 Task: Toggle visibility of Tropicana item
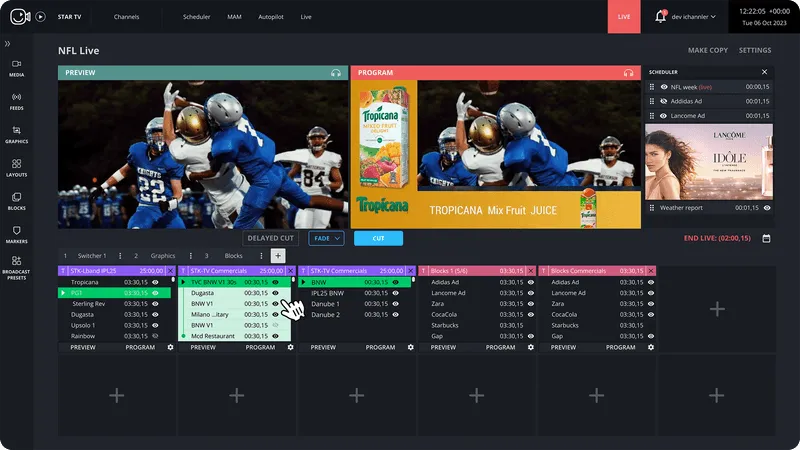tap(155, 282)
